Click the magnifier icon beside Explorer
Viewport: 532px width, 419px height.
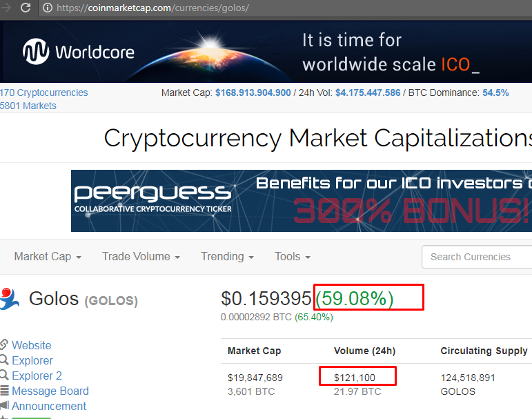(x=3, y=360)
